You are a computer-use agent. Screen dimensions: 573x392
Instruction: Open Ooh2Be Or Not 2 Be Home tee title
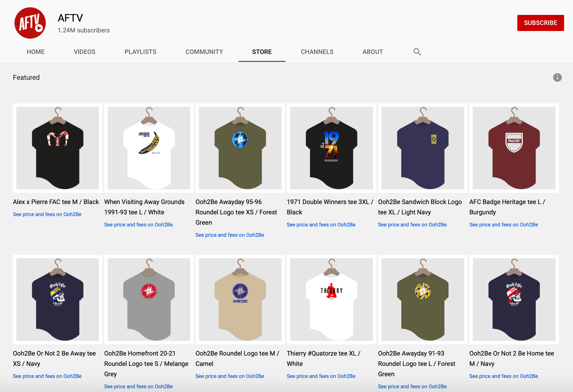pos(512,358)
